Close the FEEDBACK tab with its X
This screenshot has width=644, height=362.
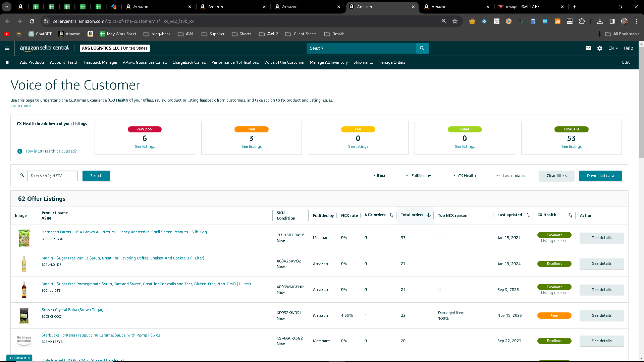[29, 358]
